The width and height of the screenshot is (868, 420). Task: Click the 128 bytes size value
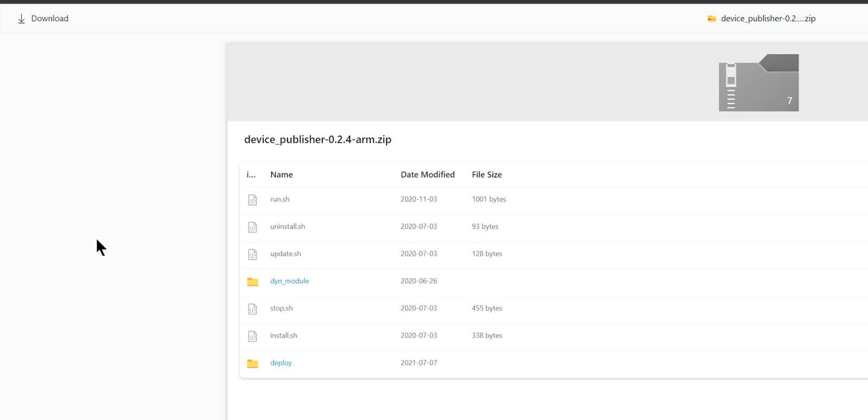coord(487,253)
